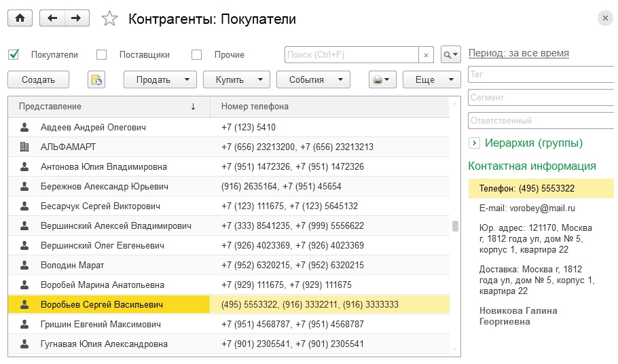This screenshot has height=364, width=618.
Task: Click the table's vertical scrollbar thumb
Action: 454,227
